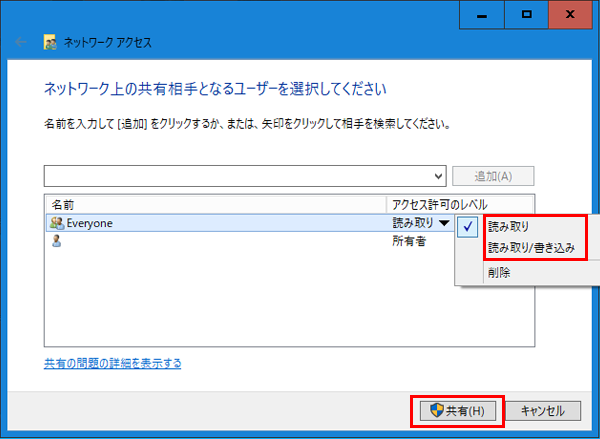Click the 所有者 permission level text
The width and height of the screenshot is (600, 439).
409,242
